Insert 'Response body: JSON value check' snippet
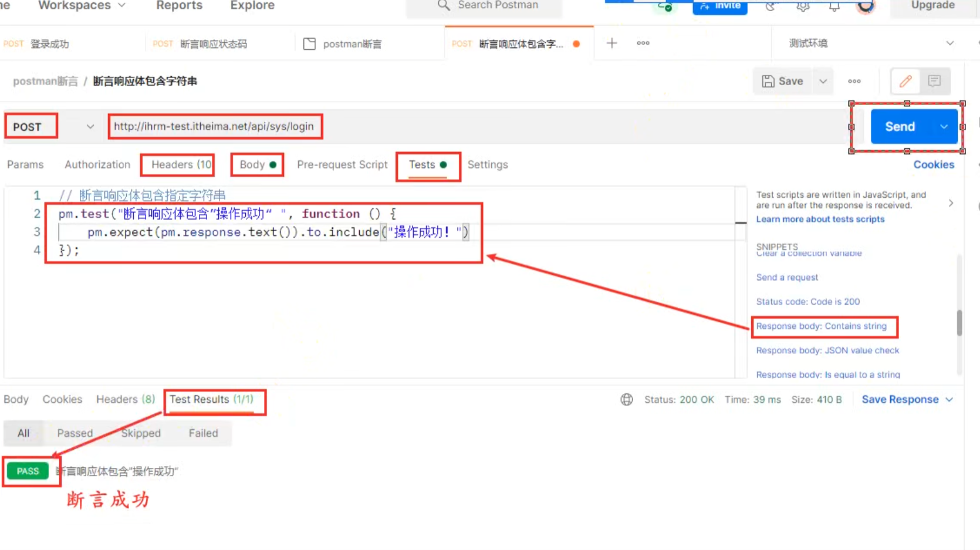 click(x=827, y=350)
